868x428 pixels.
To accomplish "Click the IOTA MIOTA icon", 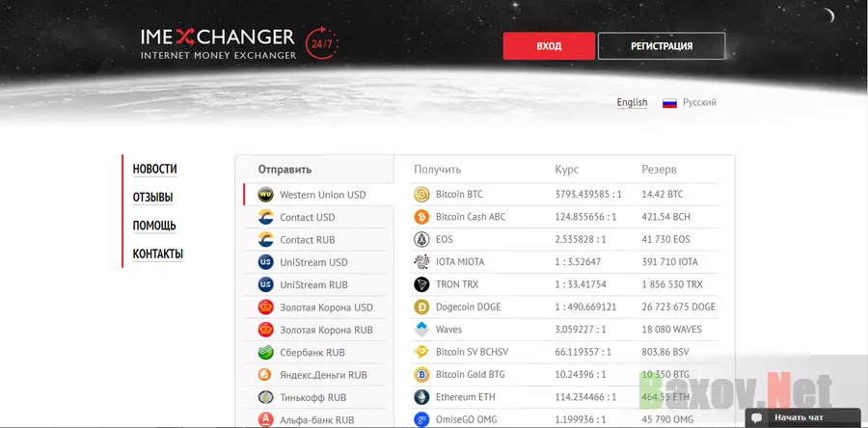I will [x=421, y=261].
